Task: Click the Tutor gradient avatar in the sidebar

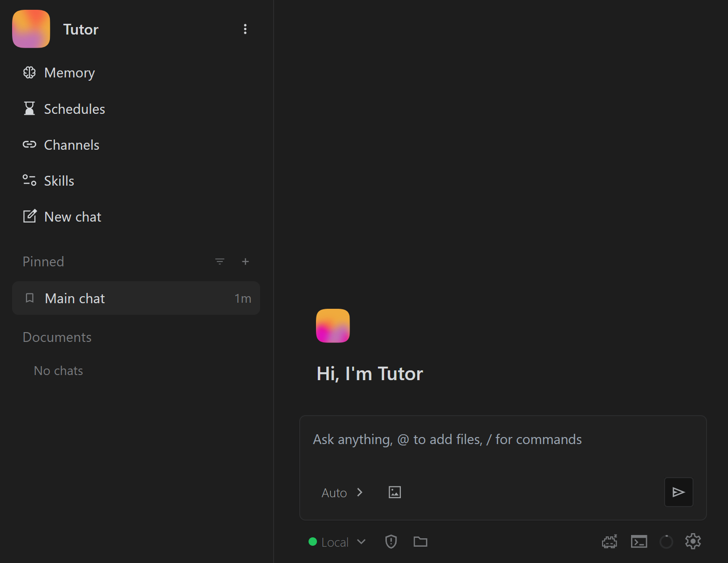Action: coord(31,29)
